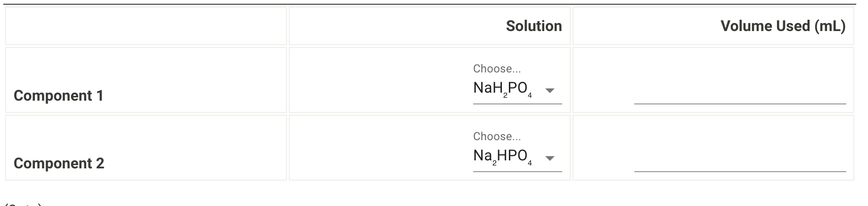Viewport: 868px width, 206px height.
Task: Click the empty top-left header cell
Action: (146, 26)
